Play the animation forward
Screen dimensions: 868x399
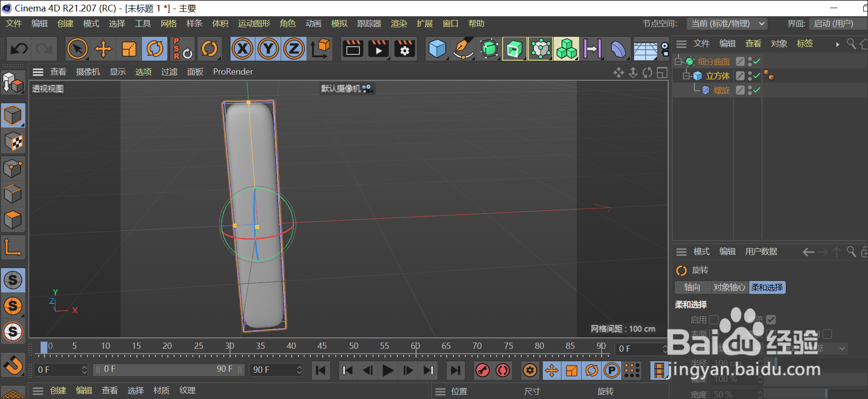(x=388, y=370)
